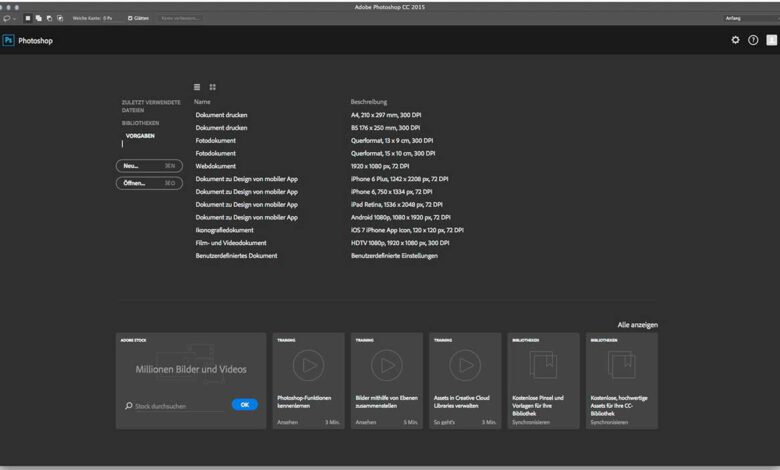This screenshot has height=470, width=780.
Task: Select the Webdokument preset row
Action: [x=216, y=166]
